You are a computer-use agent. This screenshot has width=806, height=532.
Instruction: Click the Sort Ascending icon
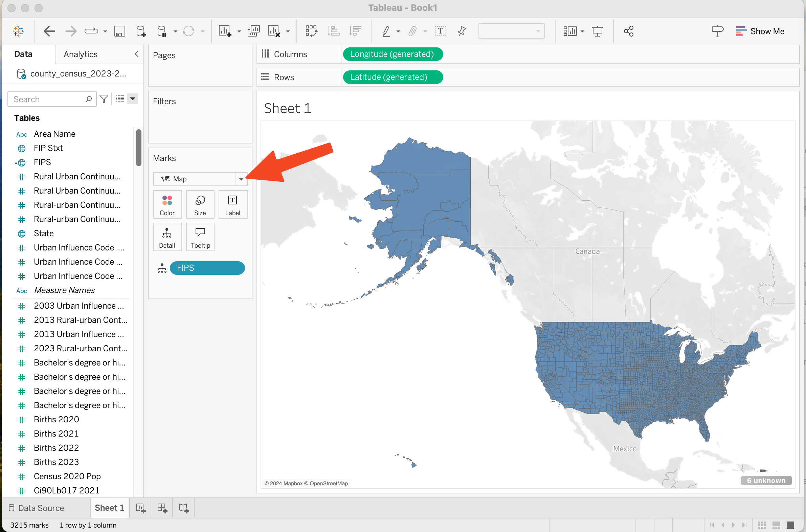pyautogui.click(x=333, y=31)
